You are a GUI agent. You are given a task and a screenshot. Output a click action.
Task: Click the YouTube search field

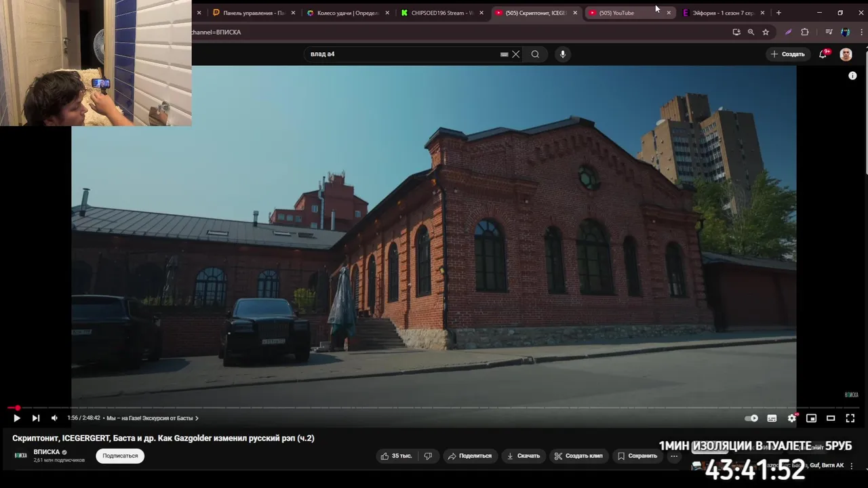[x=403, y=54]
